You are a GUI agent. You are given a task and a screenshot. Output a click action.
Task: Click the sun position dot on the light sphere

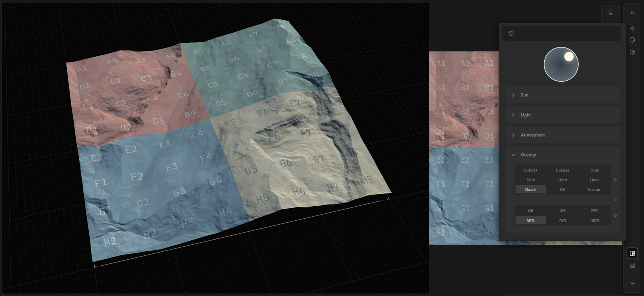point(569,57)
